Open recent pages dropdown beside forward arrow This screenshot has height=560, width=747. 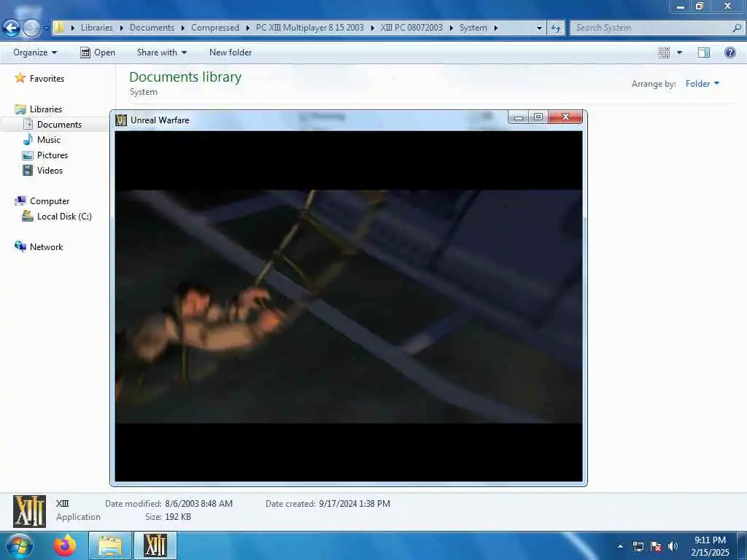coord(46,28)
